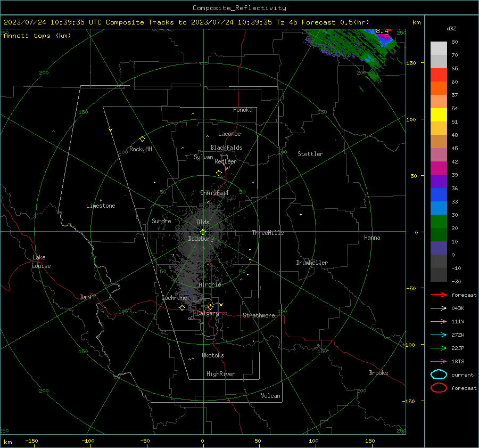Viewport: 479px width, 448px height.
Task: Select the cyan 27ZW track arrow
Action: coord(439,335)
